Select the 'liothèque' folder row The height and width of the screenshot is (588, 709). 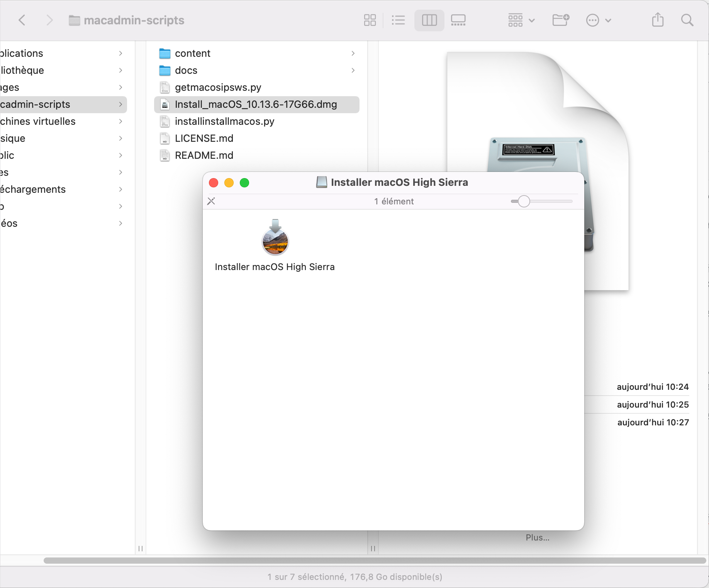[63, 70]
